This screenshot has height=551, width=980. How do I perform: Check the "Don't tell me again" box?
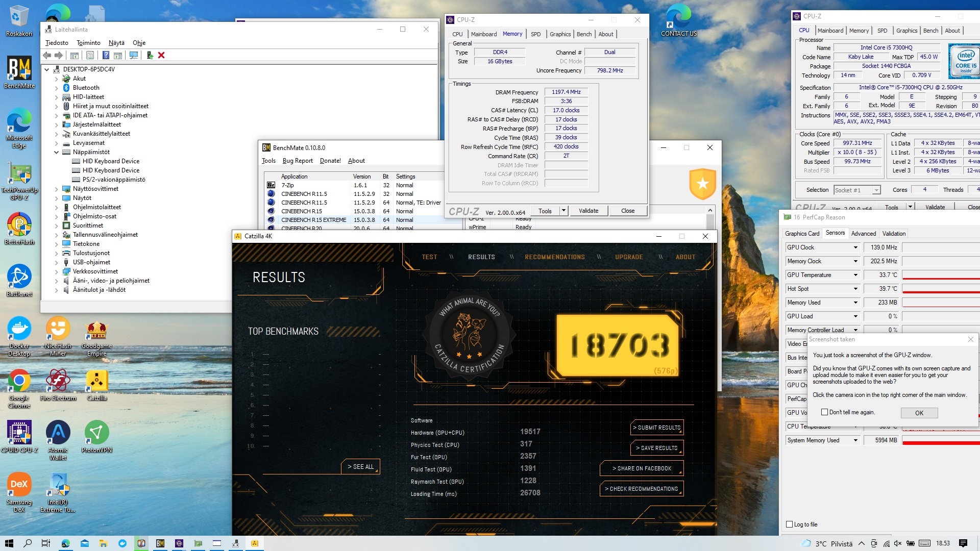[824, 412]
